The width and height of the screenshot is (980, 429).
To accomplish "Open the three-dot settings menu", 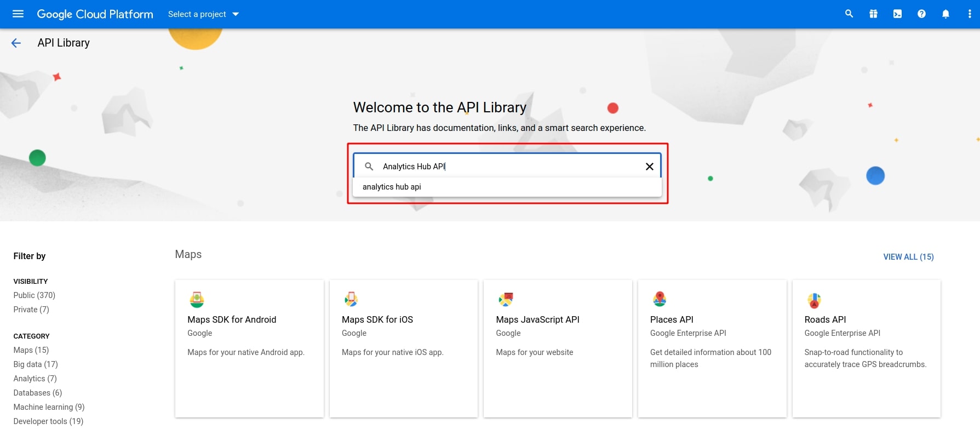I will [969, 14].
